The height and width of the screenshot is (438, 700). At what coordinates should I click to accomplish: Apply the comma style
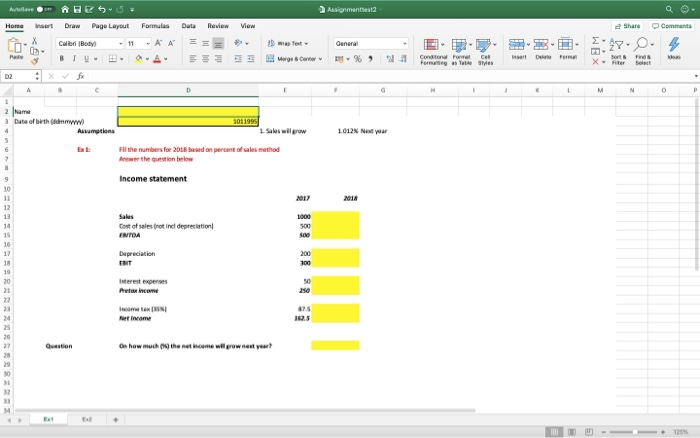click(x=371, y=58)
